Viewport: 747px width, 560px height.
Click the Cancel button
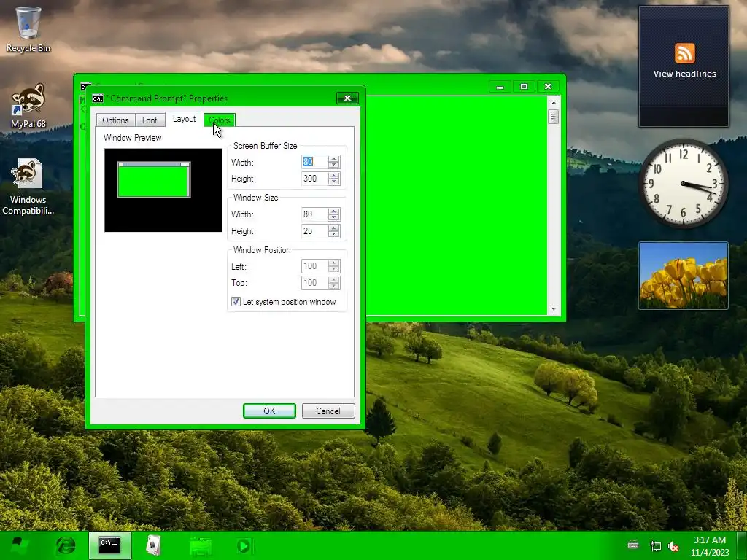click(328, 411)
